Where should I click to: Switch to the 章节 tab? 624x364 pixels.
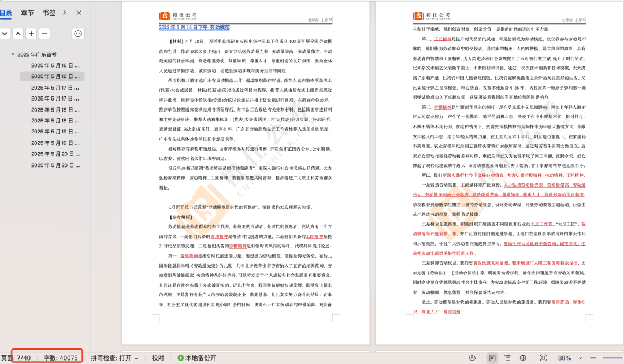click(27, 13)
